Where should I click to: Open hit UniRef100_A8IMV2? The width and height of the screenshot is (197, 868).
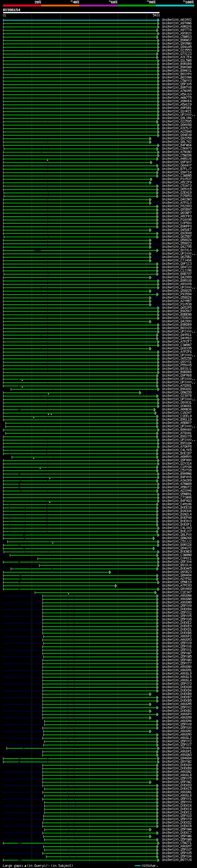coord(176,20)
